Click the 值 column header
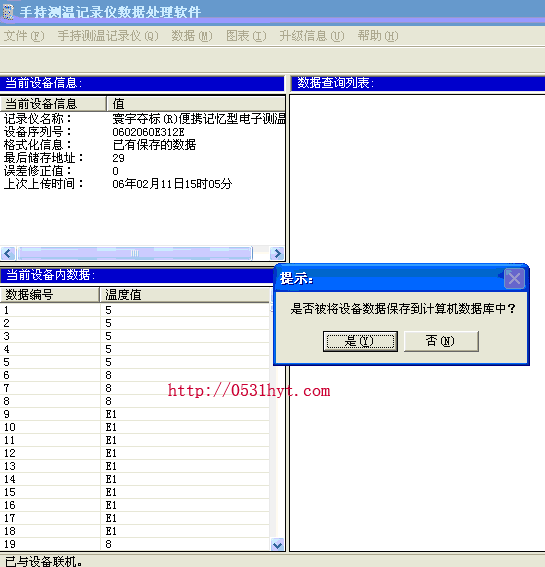This screenshot has width=545, height=567. [196, 104]
